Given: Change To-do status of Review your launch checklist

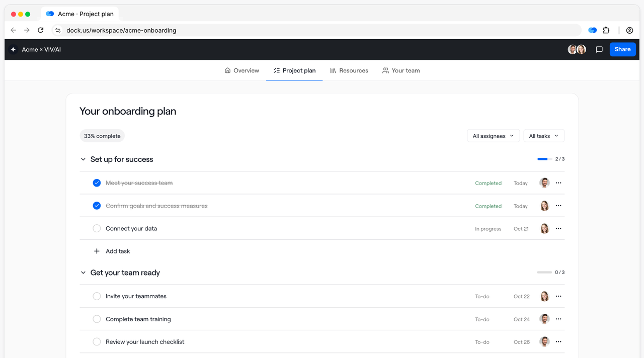Looking at the screenshot, I should (482, 342).
